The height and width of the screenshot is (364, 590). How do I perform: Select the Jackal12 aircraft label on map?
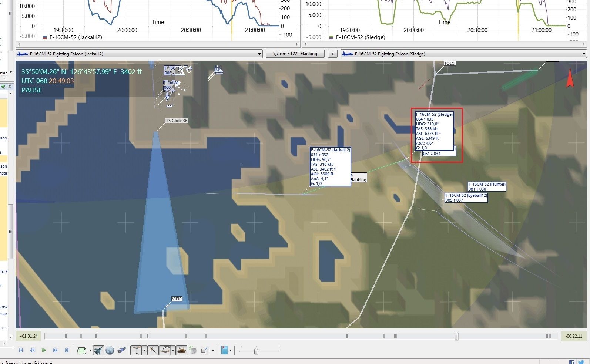[330, 166]
